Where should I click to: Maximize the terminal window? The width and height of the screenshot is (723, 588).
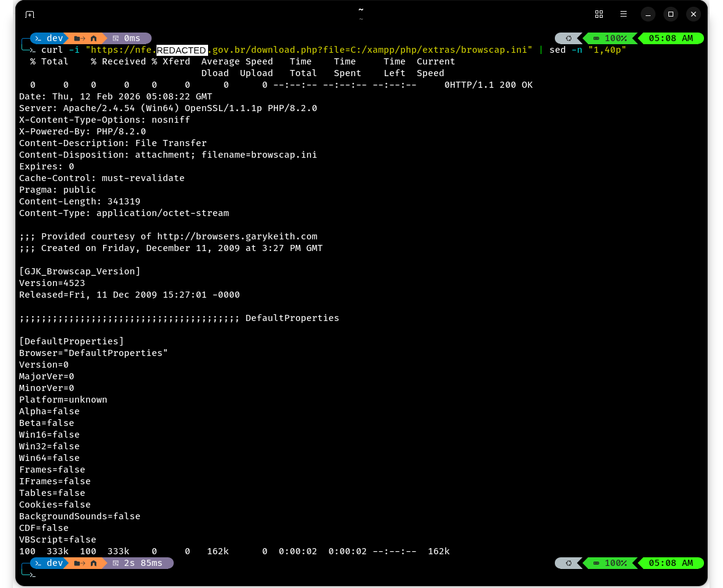coord(671,14)
